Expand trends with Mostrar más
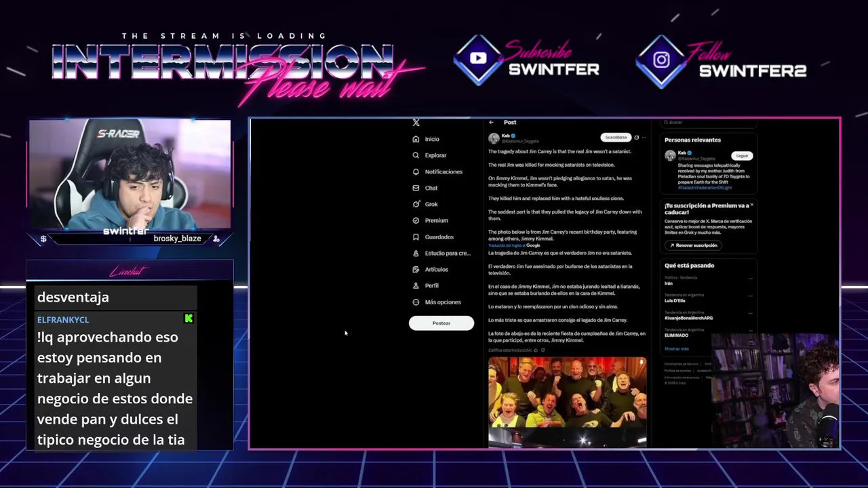868x488 pixels. [x=676, y=349]
